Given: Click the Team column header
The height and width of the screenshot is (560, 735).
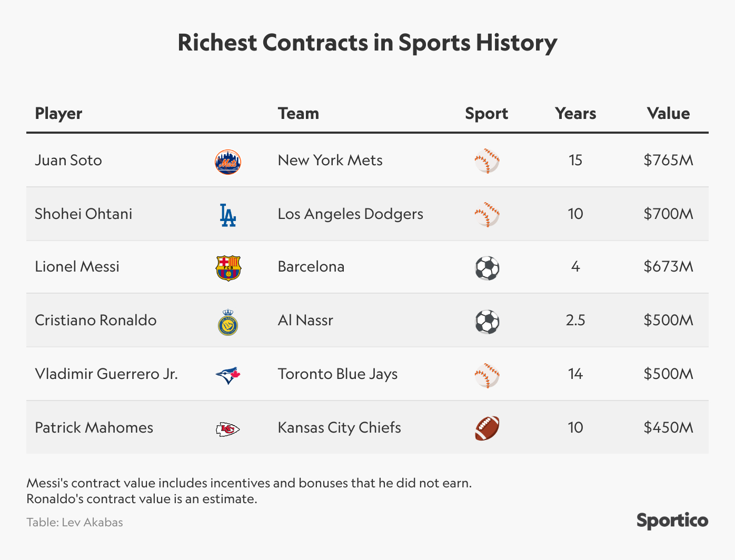Looking at the screenshot, I should (299, 114).
